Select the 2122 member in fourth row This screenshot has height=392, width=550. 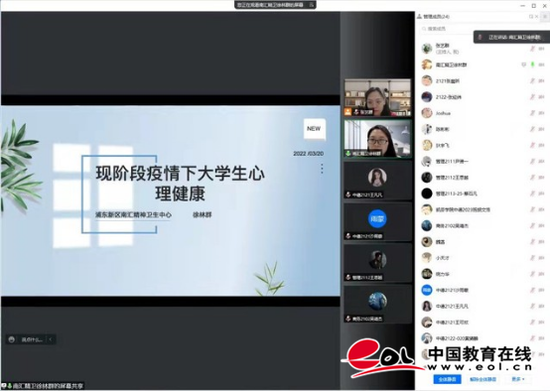[481, 97]
